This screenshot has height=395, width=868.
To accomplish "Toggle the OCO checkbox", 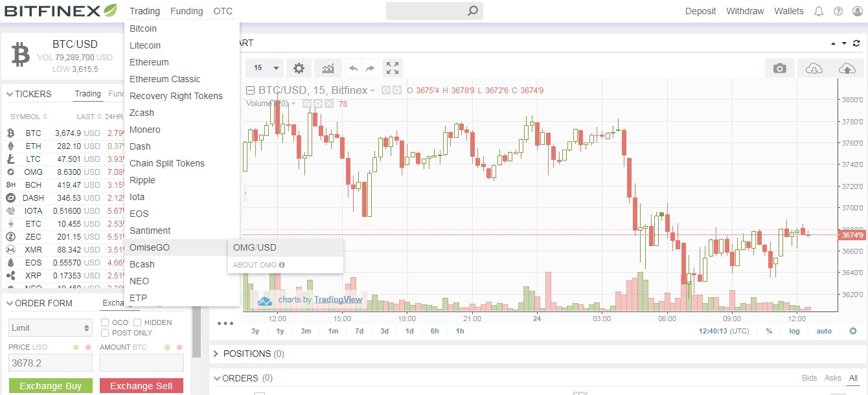I will coord(104,322).
